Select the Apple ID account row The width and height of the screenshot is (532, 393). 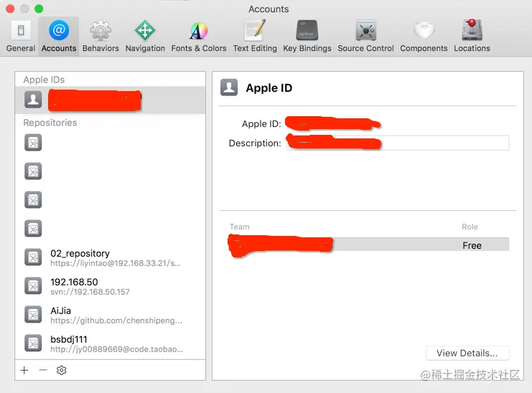pos(111,100)
